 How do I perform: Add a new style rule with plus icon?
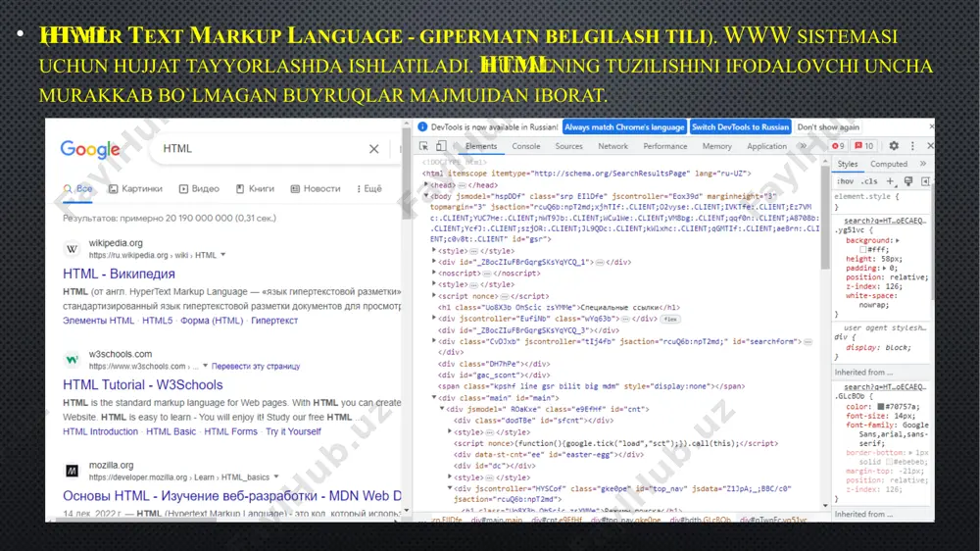[x=890, y=181]
